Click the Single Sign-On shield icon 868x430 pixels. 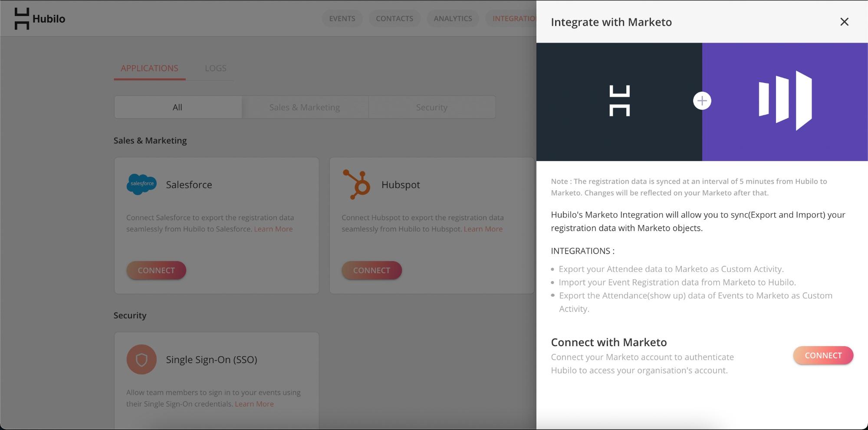(x=141, y=359)
